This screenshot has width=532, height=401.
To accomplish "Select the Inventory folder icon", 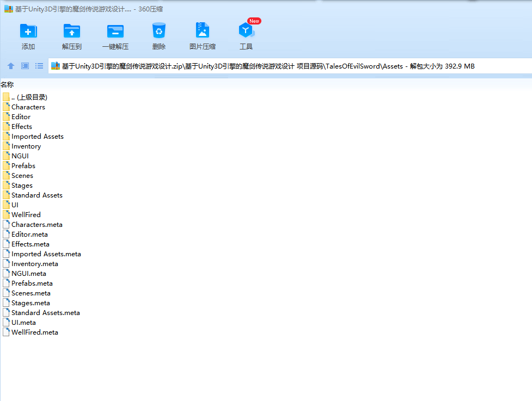I will click(6, 146).
